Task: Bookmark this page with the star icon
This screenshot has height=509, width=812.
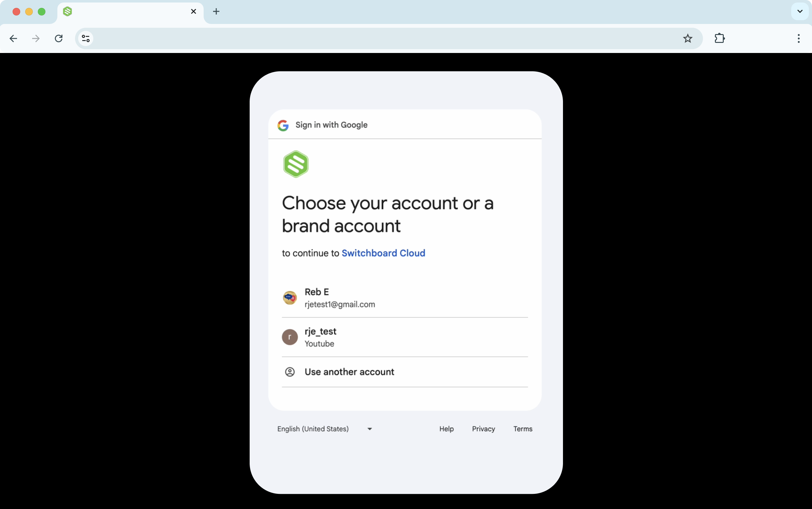Action: click(x=687, y=38)
